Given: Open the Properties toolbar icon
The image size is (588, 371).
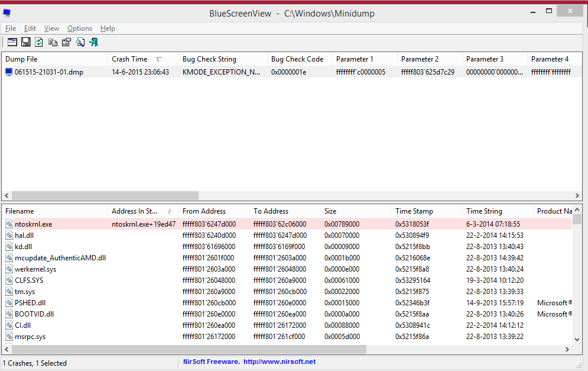Looking at the screenshot, I should (x=66, y=42).
